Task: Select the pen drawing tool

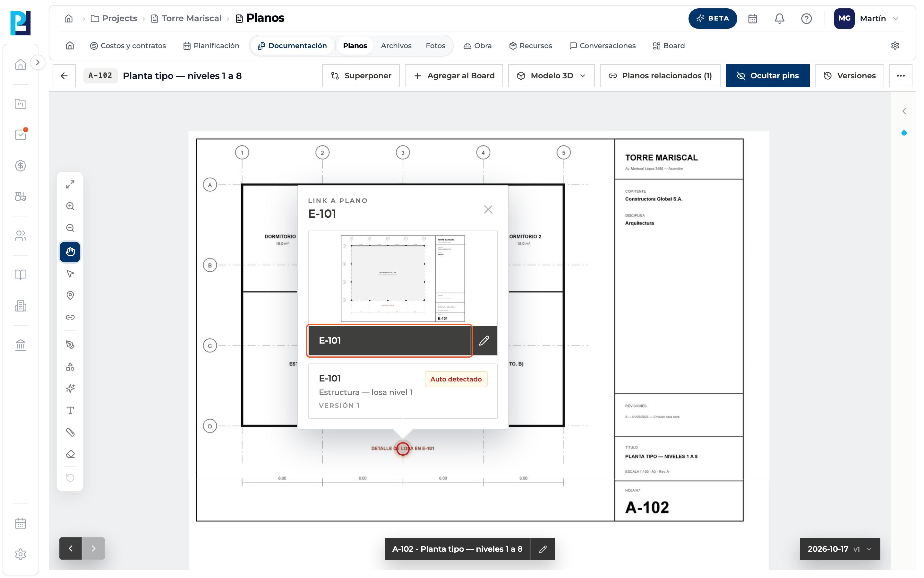Action: [70, 345]
